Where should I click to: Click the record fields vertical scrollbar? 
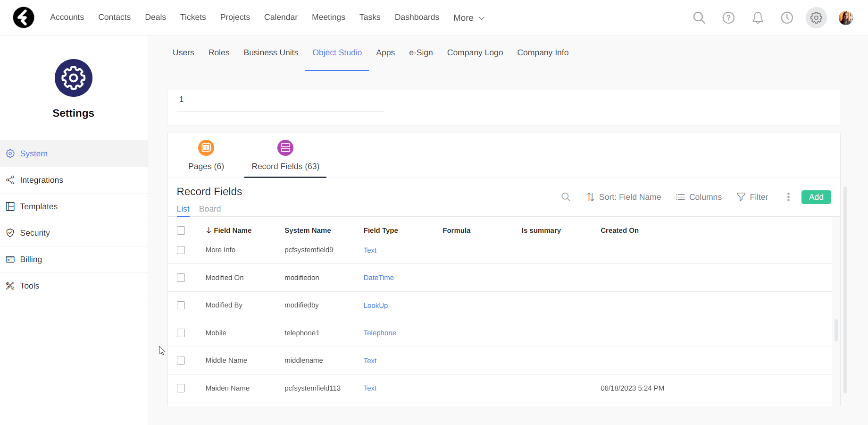[x=836, y=331]
